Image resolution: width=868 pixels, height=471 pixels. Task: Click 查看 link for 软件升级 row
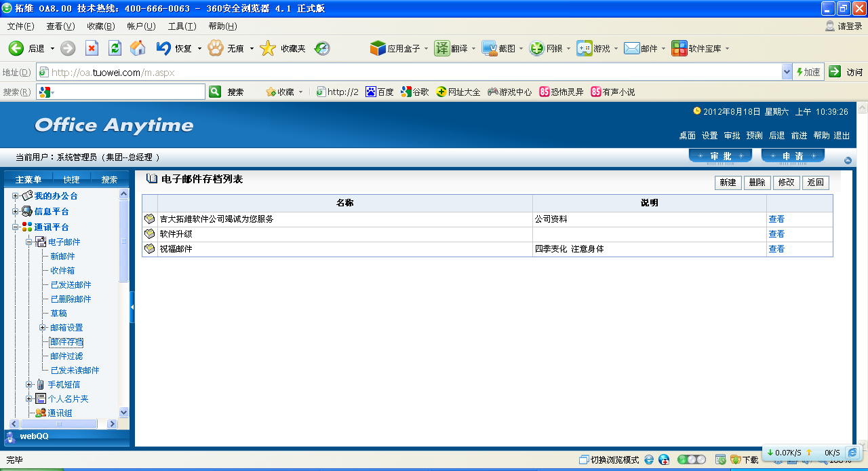(x=776, y=234)
